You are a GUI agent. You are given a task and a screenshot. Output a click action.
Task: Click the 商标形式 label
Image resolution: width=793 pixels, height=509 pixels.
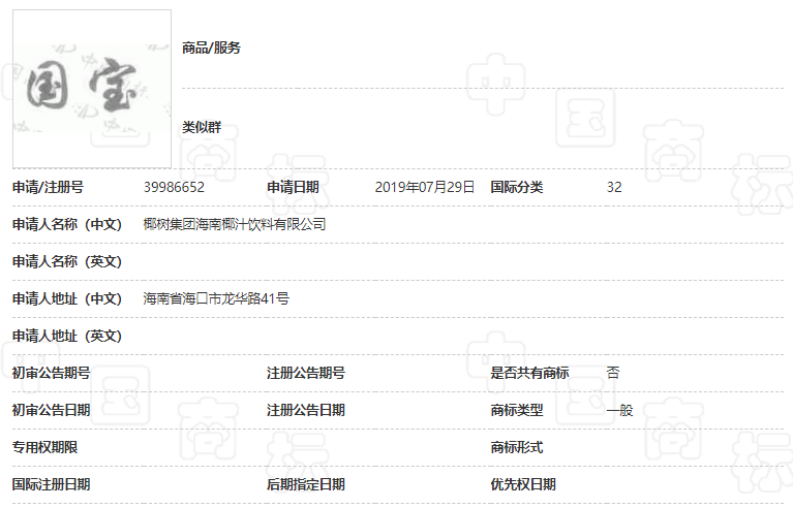tap(517, 447)
